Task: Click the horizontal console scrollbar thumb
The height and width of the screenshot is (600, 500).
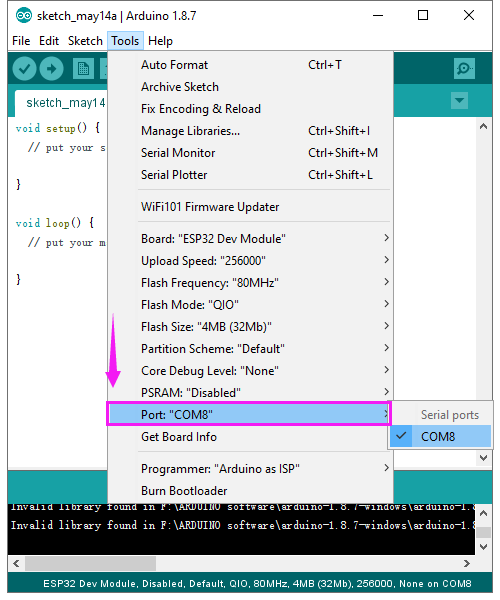Action: point(90,563)
